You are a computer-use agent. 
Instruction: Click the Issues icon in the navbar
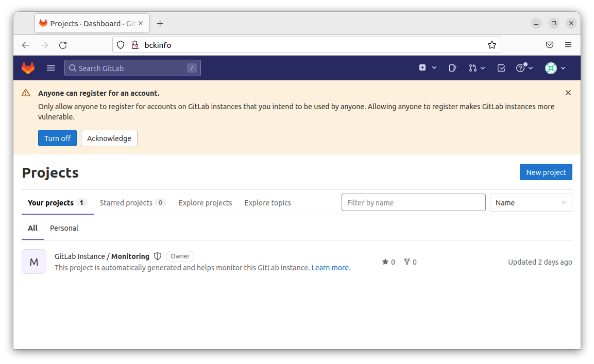pyautogui.click(x=452, y=67)
